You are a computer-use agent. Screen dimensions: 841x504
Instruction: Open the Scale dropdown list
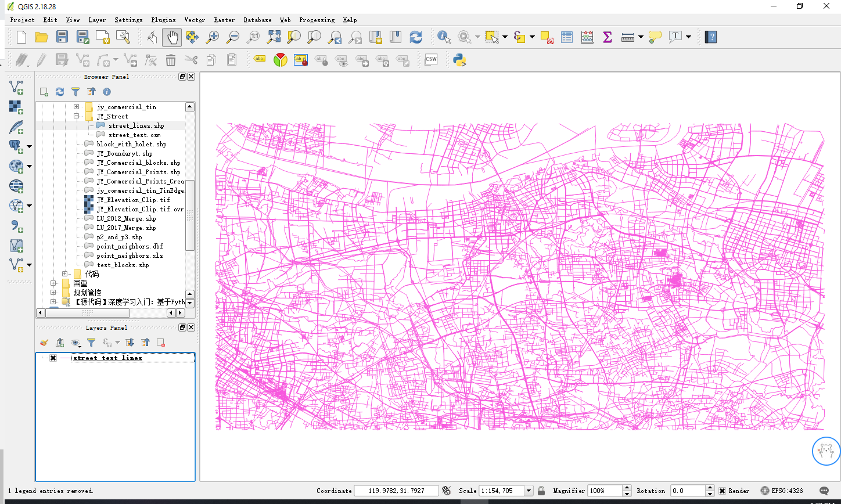[527, 491]
